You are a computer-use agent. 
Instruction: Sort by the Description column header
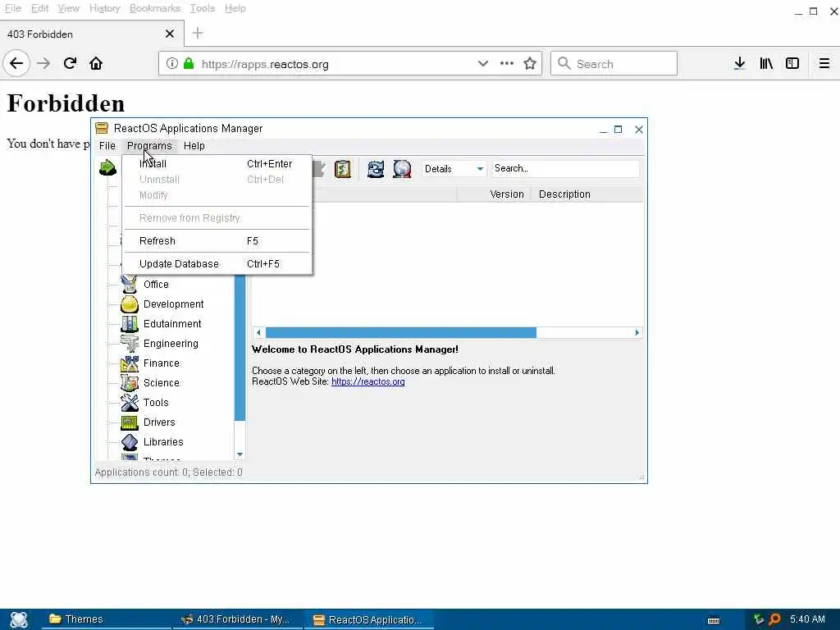coord(587,194)
